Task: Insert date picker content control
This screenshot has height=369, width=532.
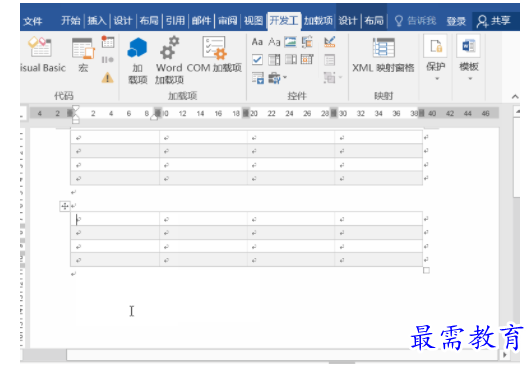Action: pos(307,60)
